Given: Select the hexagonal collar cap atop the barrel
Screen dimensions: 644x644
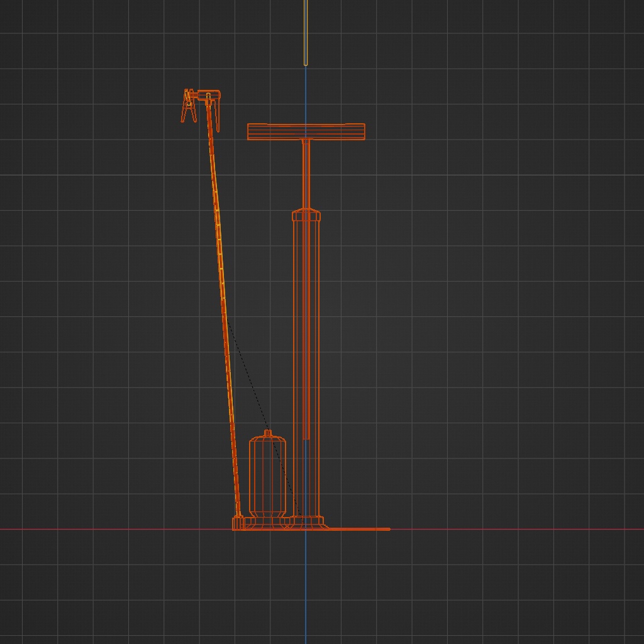Looking at the screenshot, I should coord(306,214).
